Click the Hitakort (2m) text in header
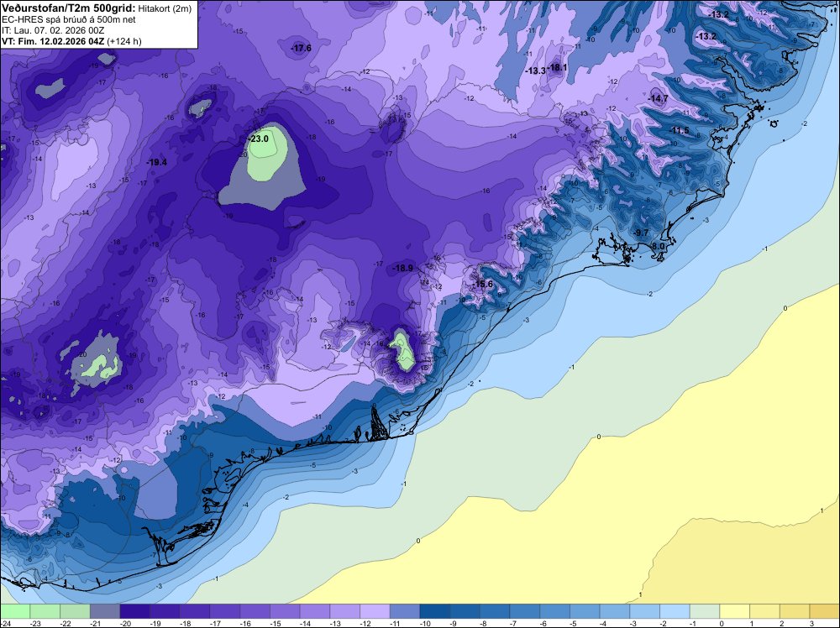The width and height of the screenshot is (840, 628). (165, 8)
